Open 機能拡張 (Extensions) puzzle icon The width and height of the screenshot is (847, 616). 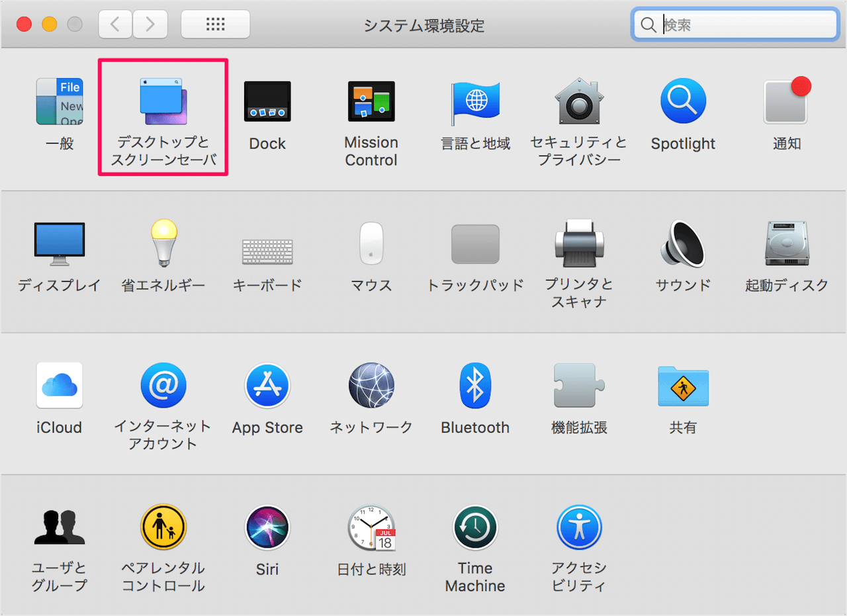[x=579, y=385]
